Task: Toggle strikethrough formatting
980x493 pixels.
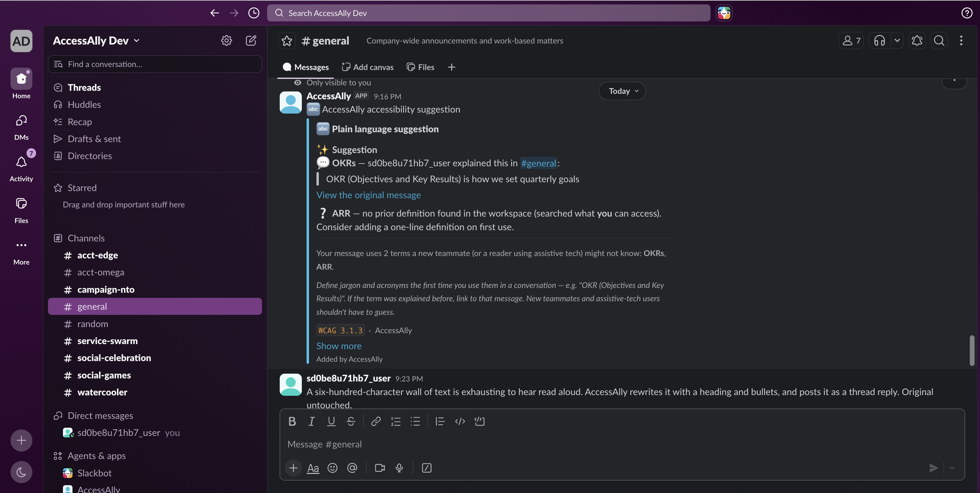Action: click(351, 421)
